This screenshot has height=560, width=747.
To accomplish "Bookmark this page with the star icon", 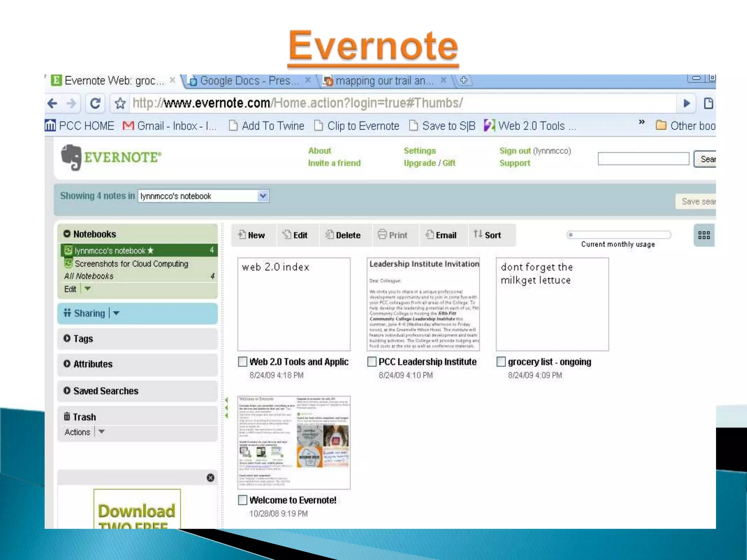I will point(120,104).
